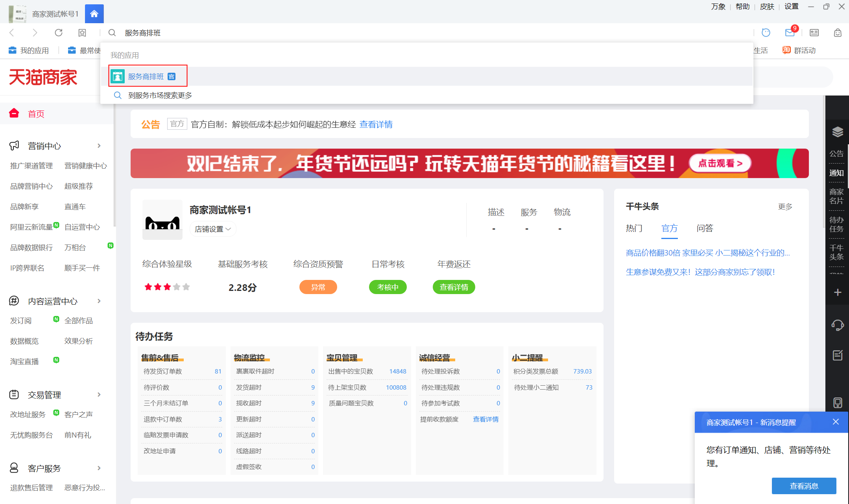849x504 pixels.
Task: Click 待处理小二通知 value 73
Action: [x=589, y=387]
